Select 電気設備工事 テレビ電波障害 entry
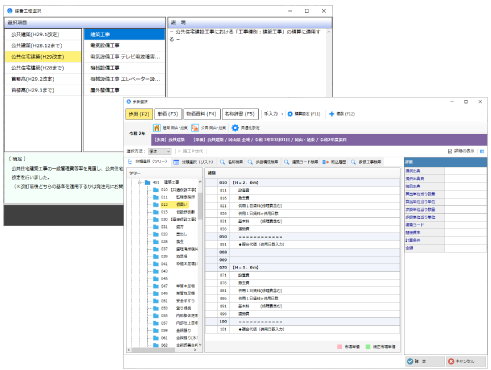Screen dimensions: 491x370 coord(124,57)
